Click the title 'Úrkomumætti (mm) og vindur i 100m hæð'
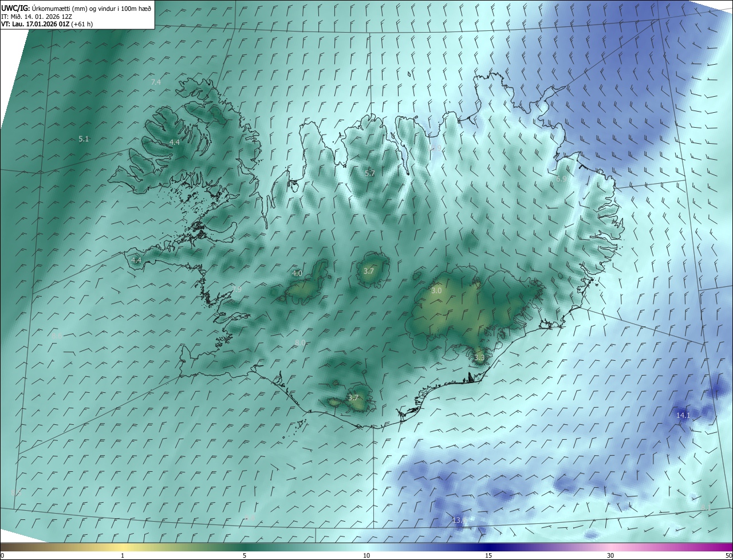The height and width of the screenshot is (560, 733). (91, 7)
